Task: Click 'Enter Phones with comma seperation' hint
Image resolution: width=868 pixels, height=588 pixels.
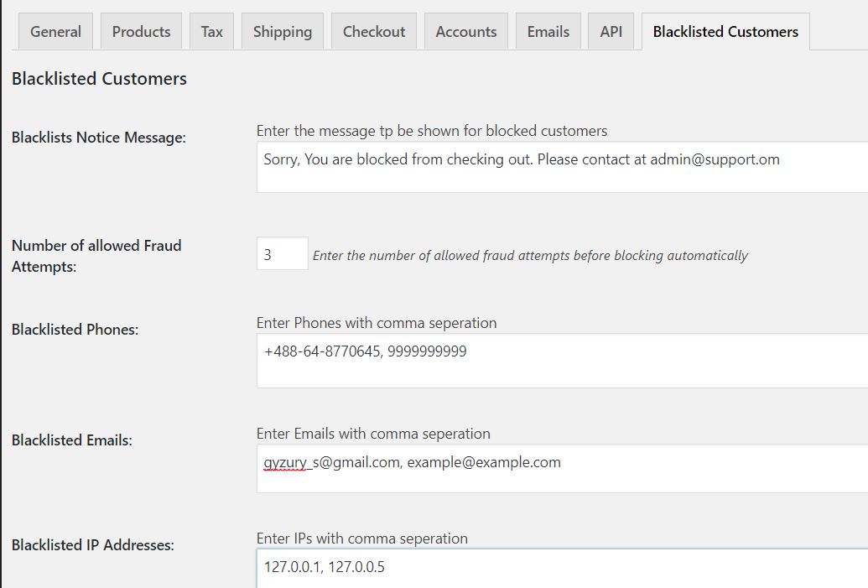Action: (x=377, y=323)
